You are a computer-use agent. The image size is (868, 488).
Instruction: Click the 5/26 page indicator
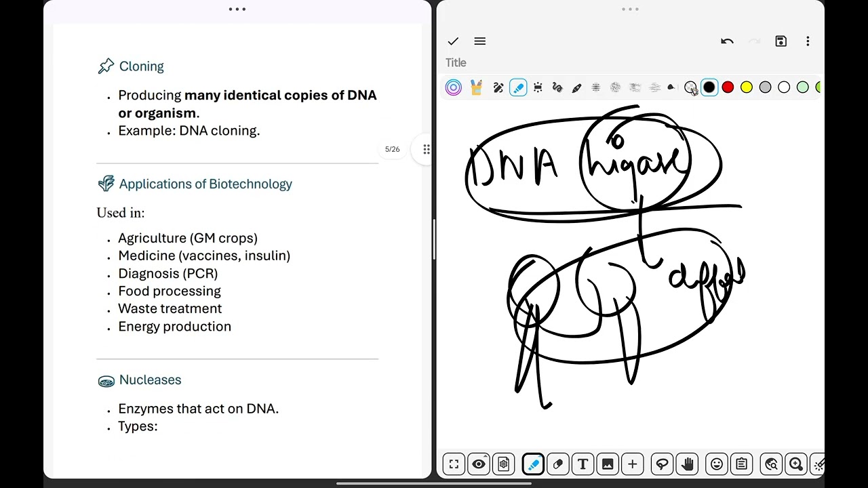pyautogui.click(x=392, y=149)
